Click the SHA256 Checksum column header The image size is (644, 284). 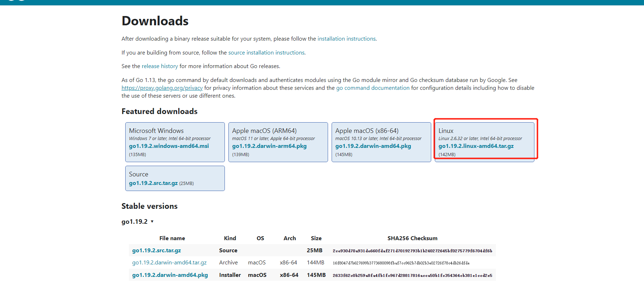(x=412, y=238)
